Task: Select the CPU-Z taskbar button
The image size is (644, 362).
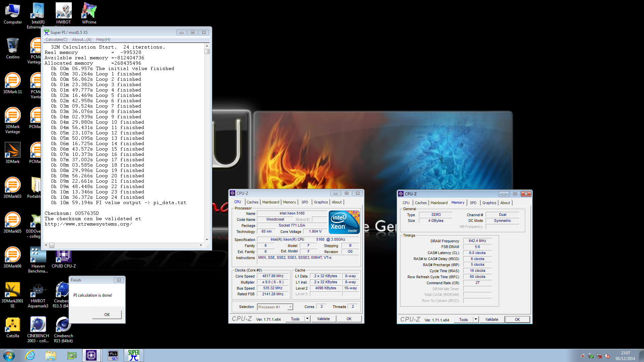Action: [91, 355]
